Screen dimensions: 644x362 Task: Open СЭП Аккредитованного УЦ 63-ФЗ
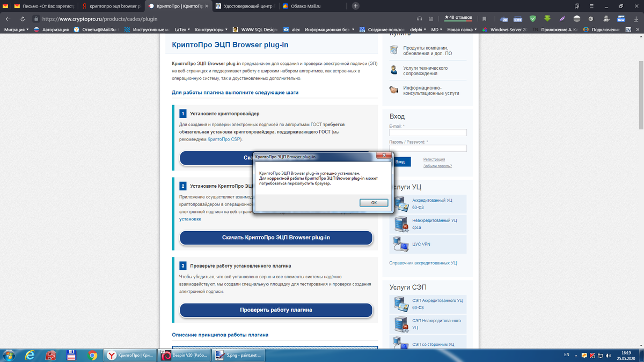[428, 304]
